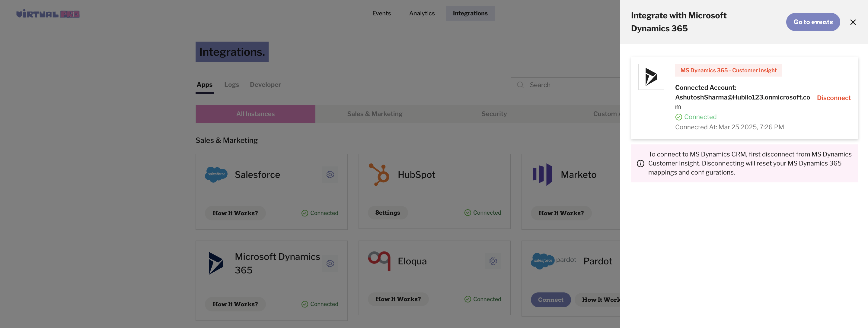The image size is (868, 328).
Task: Click Microsoft Dynamics How It Works button
Action: [x=235, y=304]
